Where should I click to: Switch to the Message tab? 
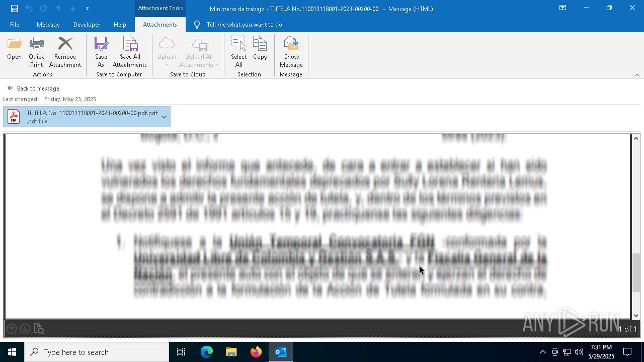pos(48,25)
